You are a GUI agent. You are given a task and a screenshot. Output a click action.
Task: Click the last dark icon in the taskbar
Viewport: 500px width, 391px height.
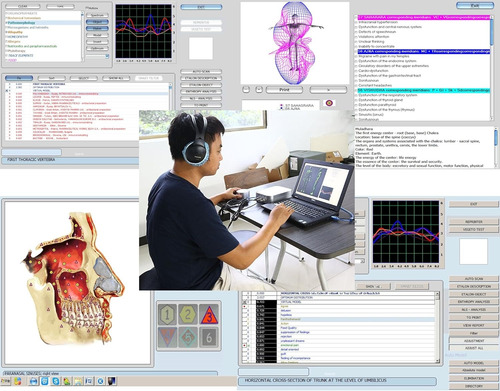pyautogui.click(x=112, y=381)
